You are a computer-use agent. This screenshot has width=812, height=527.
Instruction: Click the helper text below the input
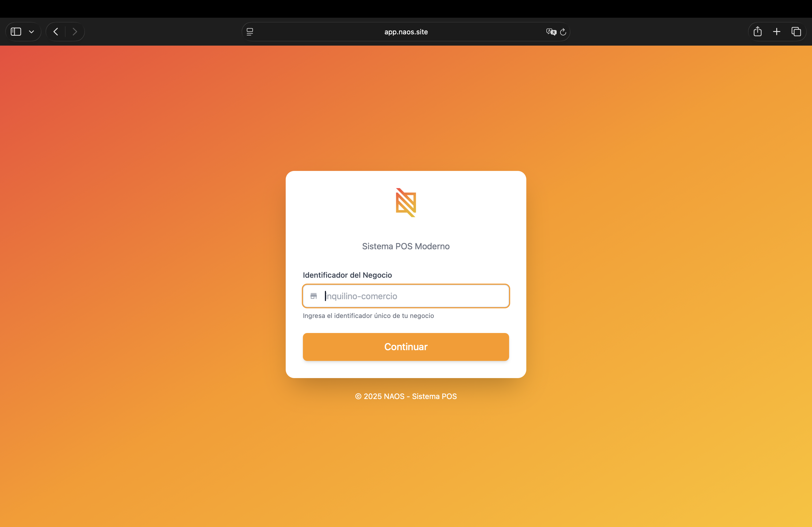[x=368, y=316]
